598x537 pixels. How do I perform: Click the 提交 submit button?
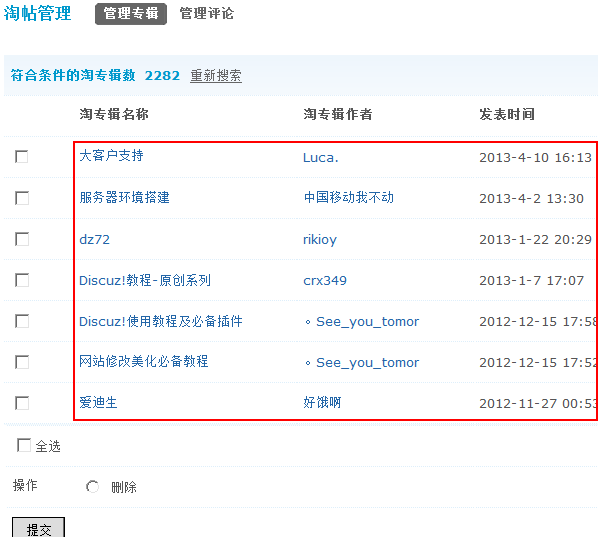pos(39,528)
